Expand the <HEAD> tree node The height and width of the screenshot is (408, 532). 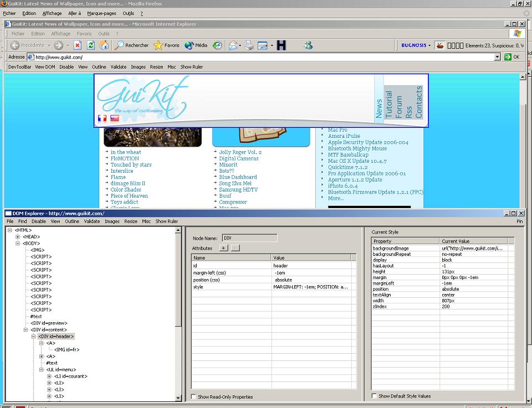pyautogui.click(x=18, y=236)
